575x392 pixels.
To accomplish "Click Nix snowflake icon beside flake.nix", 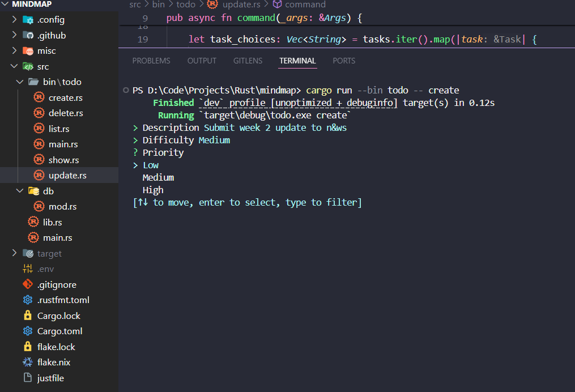I will pos(28,363).
